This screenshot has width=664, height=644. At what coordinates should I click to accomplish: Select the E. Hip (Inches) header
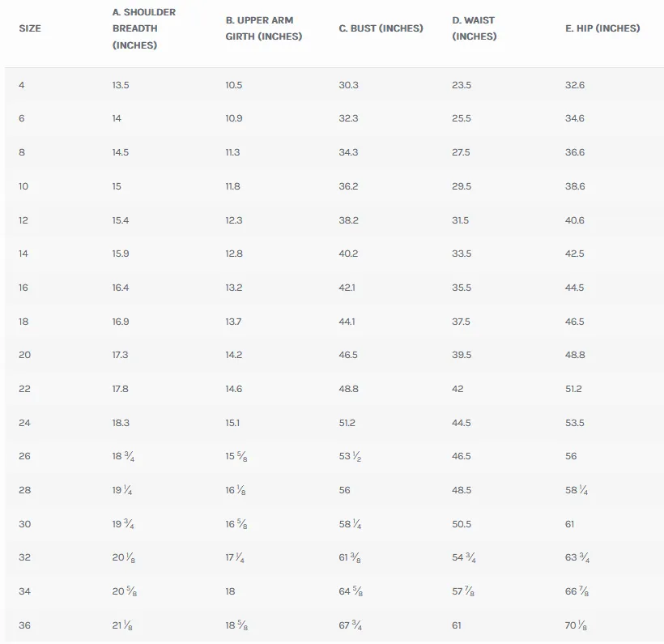click(602, 28)
